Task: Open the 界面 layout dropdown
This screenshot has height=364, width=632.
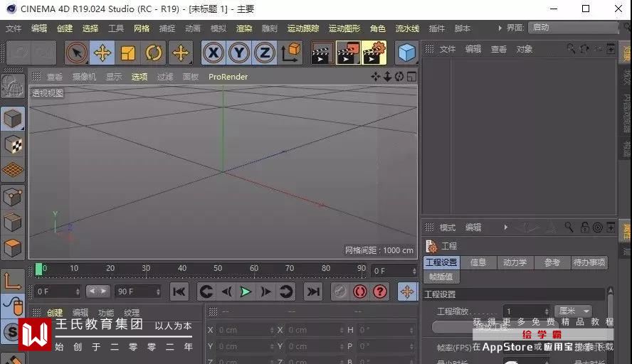Action: pos(573,28)
